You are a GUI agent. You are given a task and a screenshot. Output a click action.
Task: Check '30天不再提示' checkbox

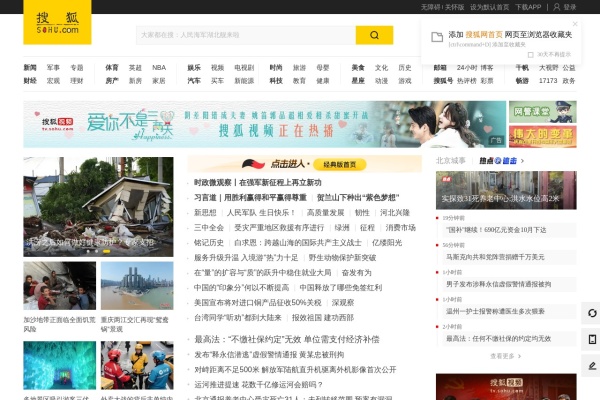point(530,55)
